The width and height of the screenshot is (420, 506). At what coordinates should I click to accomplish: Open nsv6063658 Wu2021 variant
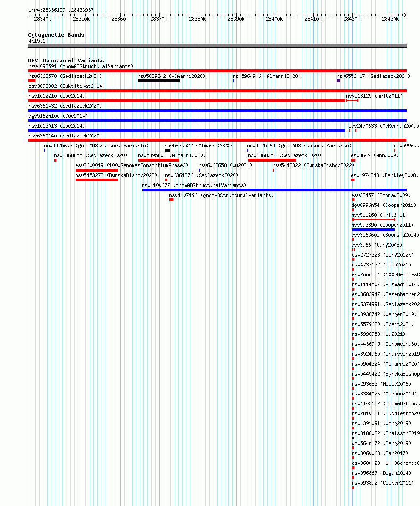coord(225,165)
